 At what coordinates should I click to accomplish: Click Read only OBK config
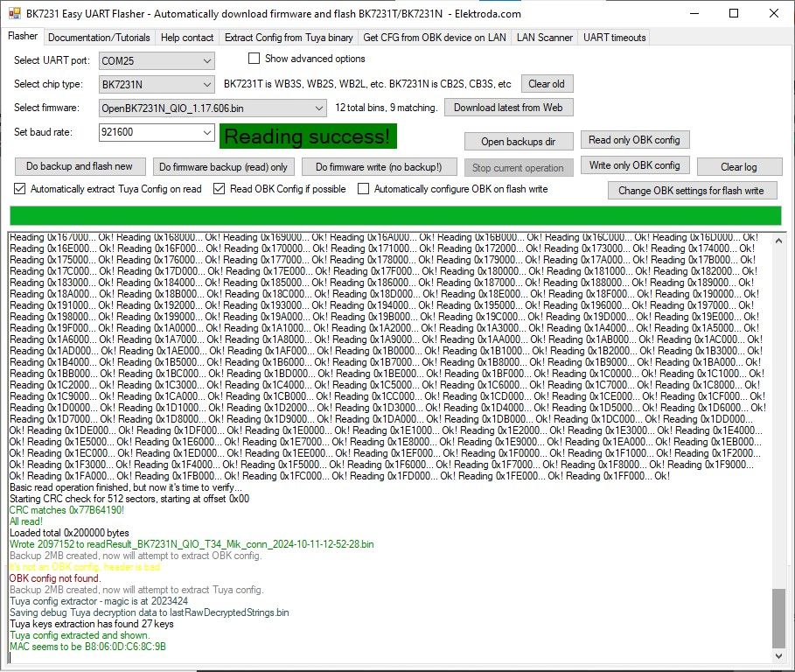634,140
